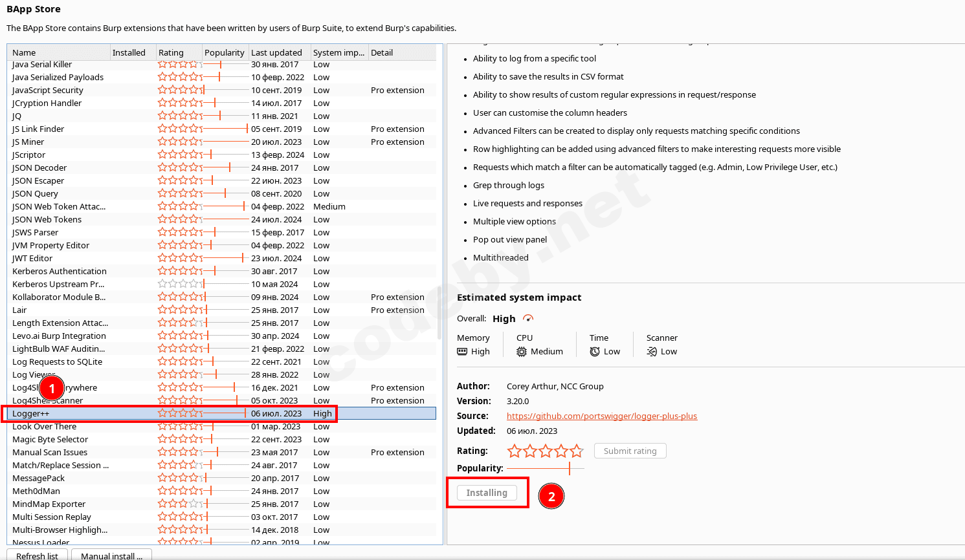965x560 pixels.
Task: Rate Logger++ with five stars in details
Action: pos(577,451)
